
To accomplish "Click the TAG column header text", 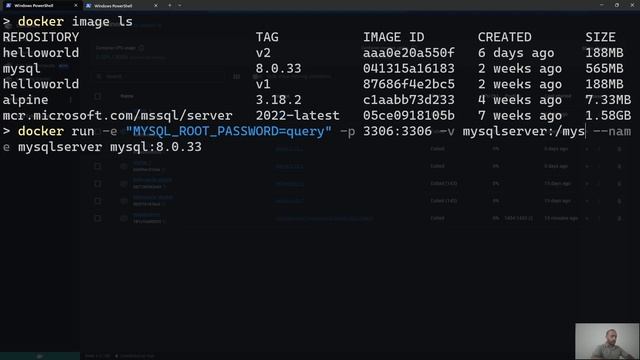I will 267,37.
